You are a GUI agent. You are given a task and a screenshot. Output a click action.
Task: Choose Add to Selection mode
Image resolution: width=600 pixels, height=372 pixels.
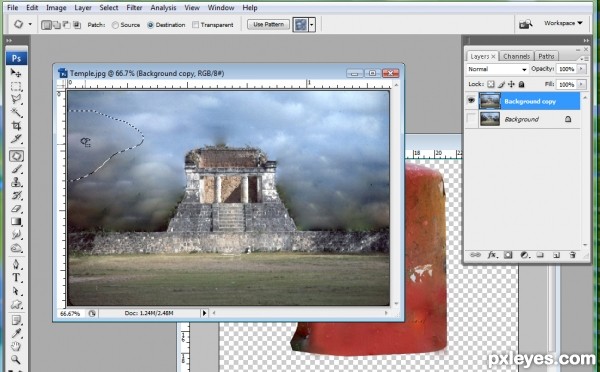click(57, 25)
